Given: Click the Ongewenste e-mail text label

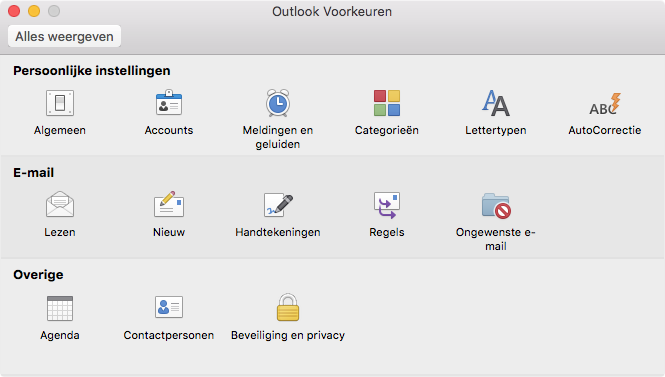Looking at the screenshot, I should coord(496,239).
